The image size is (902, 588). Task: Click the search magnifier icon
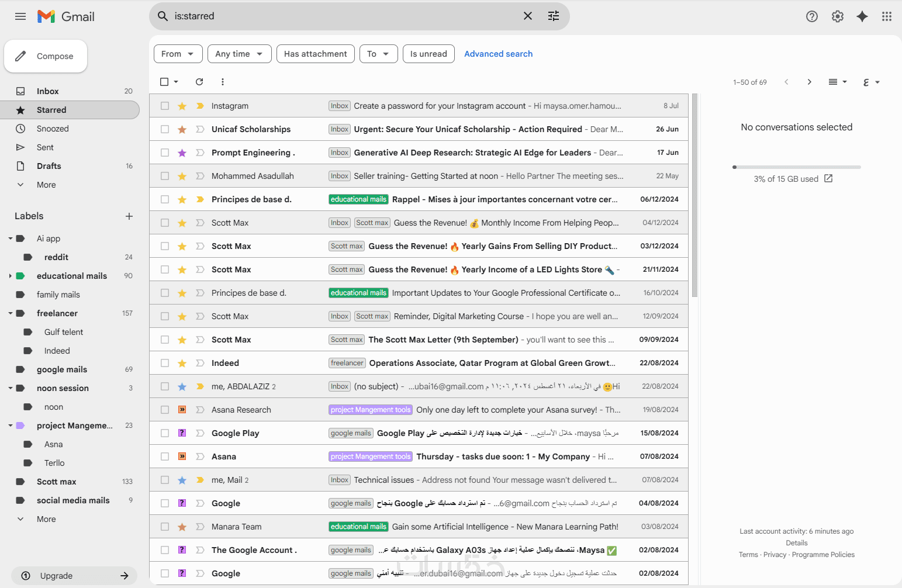click(x=163, y=16)
